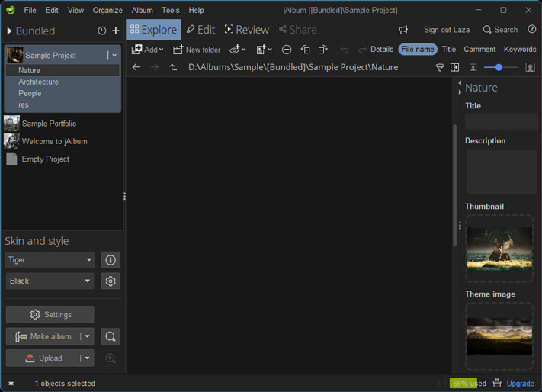Click the Description text area
The image size is (542, 392).
501,172
